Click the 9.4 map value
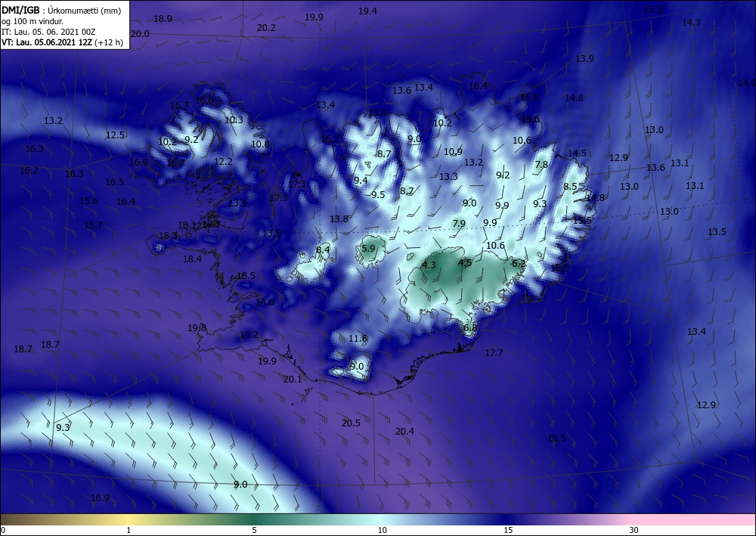 pos(361,180)
